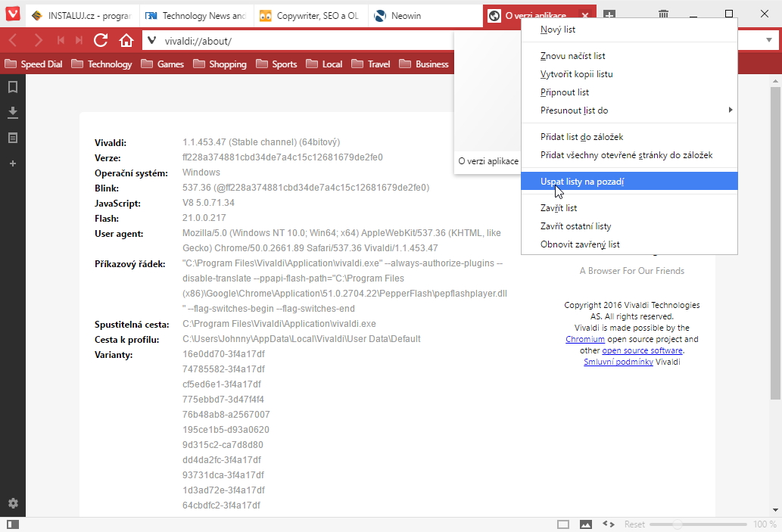The height and width of the screenshot is (532, 782).
Task: Open the Downloads panel in sidebar
Action: (13, 113)
